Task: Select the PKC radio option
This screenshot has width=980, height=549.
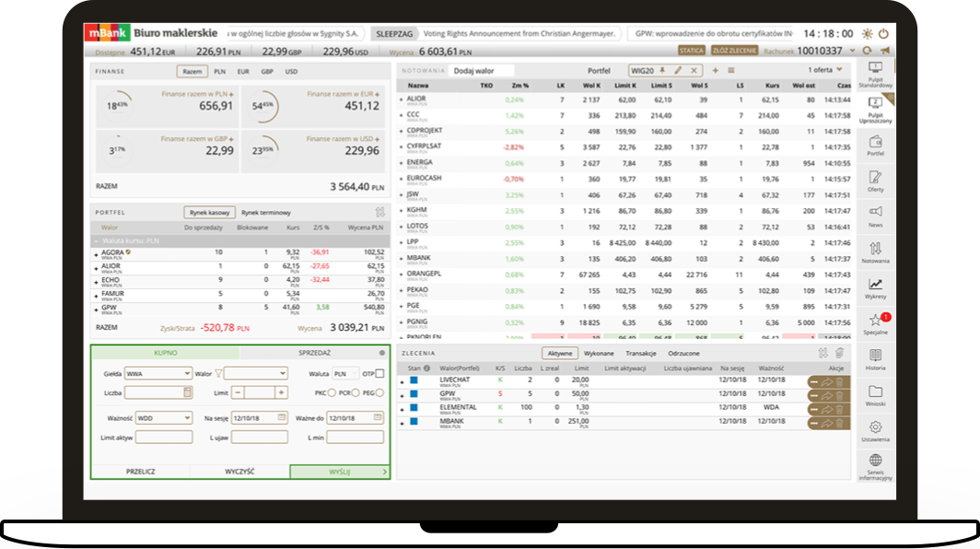Action: tap(332, 392)
